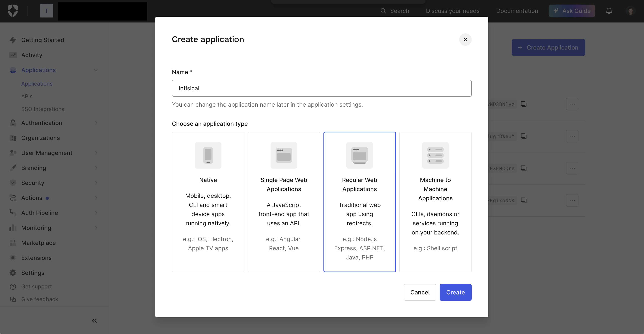Open the tenant avatar labeled T
This screenshot has height=334, width=644.
46,11
